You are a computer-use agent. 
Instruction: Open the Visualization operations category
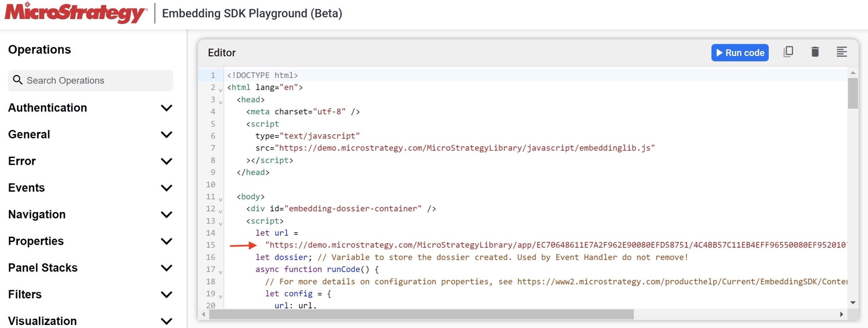tap(42, 321)
